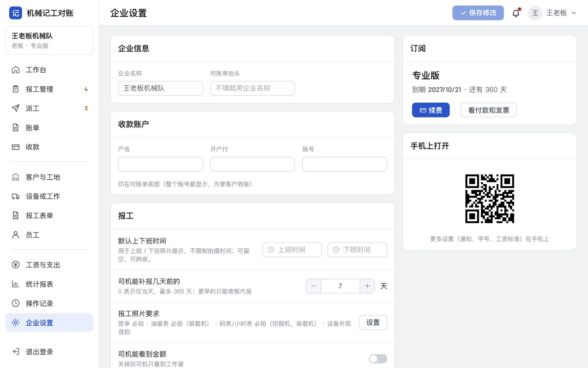The height and width of the screenshot is (368, 588).
Task: Decrease the 补报 days with the minus button
Action: pyautogui.click(x=313, y=286)
